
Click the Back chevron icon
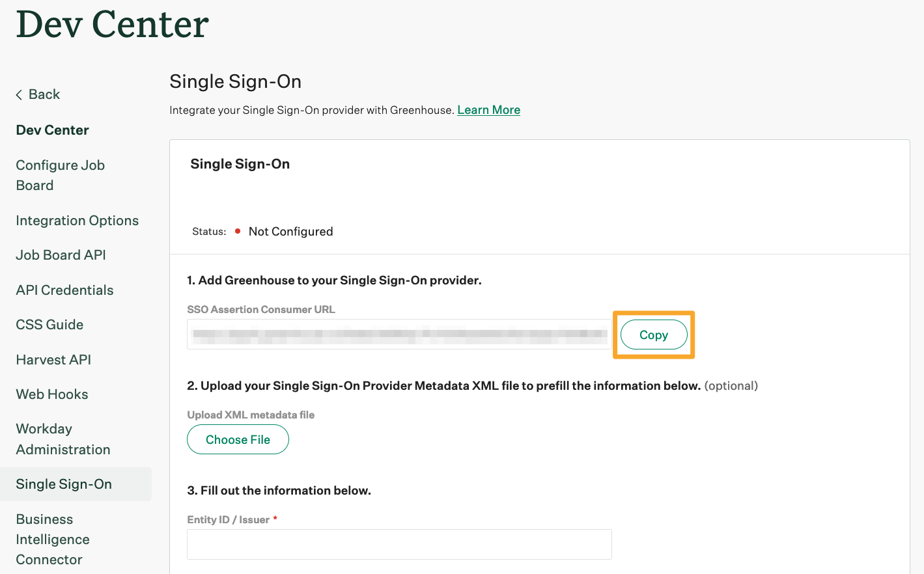coord(19,94)
